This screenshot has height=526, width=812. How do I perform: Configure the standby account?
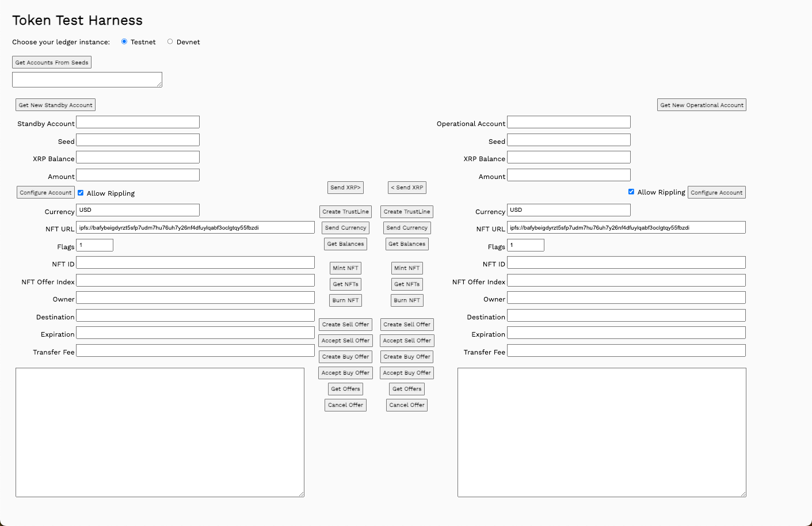point(45,192)
